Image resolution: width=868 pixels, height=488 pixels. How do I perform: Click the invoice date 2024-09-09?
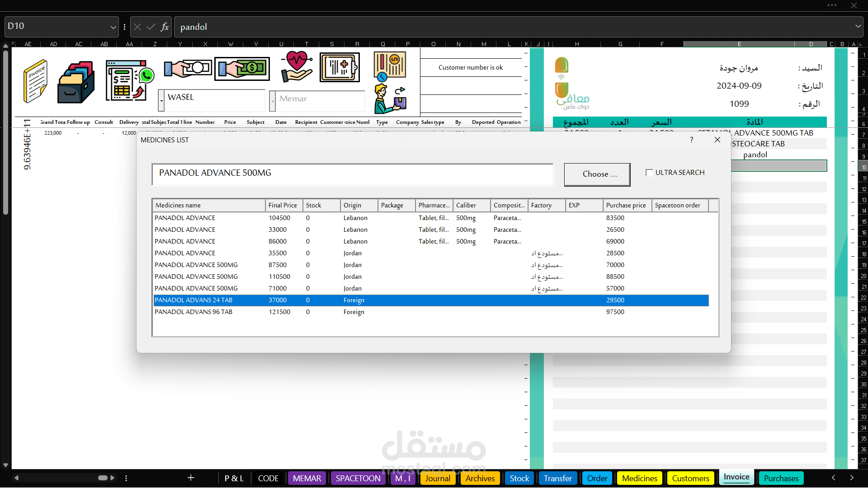[x=739, y=86]
